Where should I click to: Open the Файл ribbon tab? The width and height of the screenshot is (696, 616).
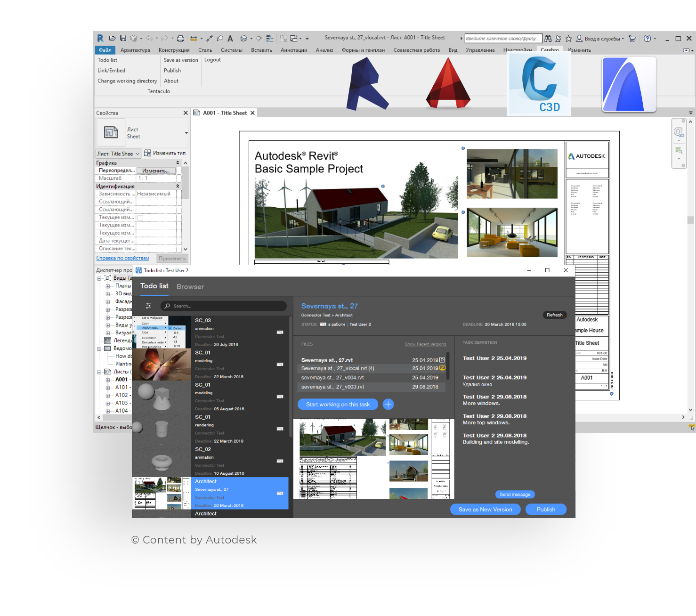[x=105, y=50]
